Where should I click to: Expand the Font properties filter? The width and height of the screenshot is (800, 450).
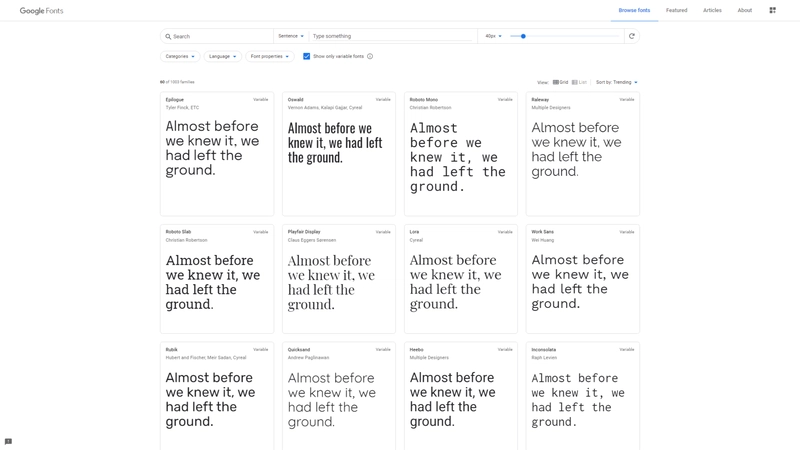tap(269, 57)
